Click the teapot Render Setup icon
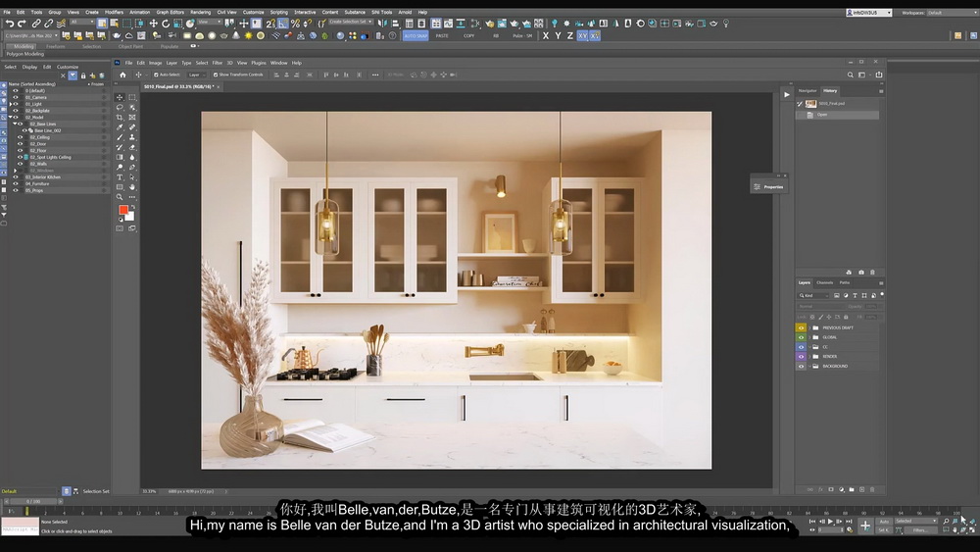Viewport: 980px width, 552px height. pos(489,24)
